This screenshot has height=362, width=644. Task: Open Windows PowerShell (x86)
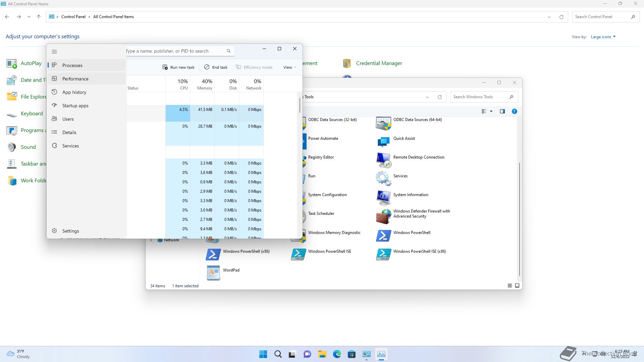click(x=238, y=255)
